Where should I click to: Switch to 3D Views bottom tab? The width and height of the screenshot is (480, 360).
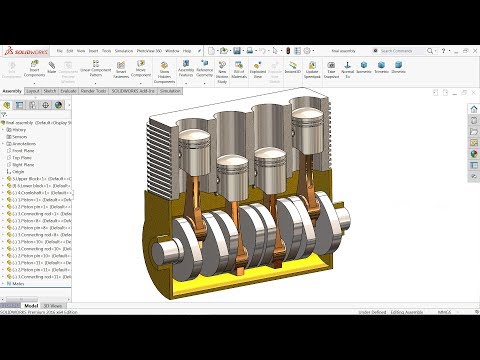[53, 306]
